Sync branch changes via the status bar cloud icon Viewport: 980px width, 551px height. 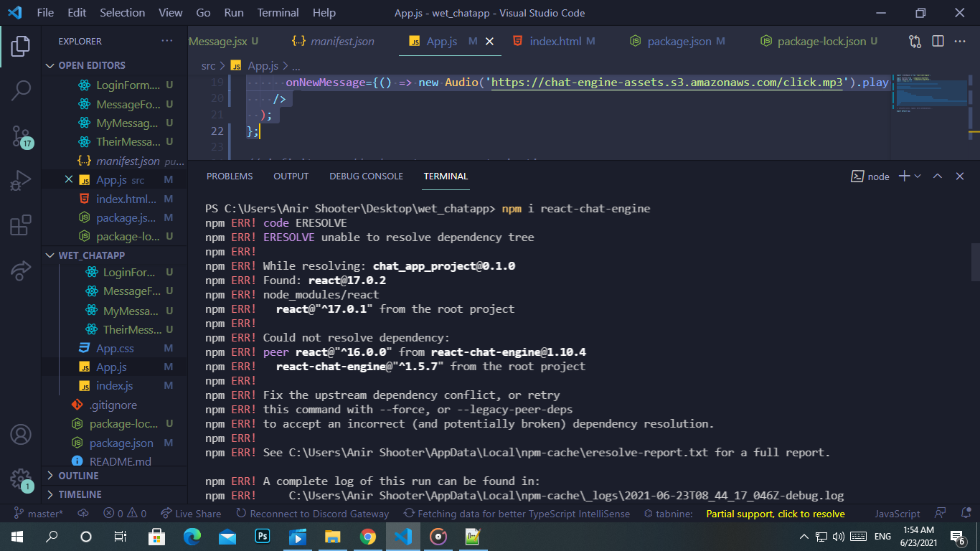point(83,514)
